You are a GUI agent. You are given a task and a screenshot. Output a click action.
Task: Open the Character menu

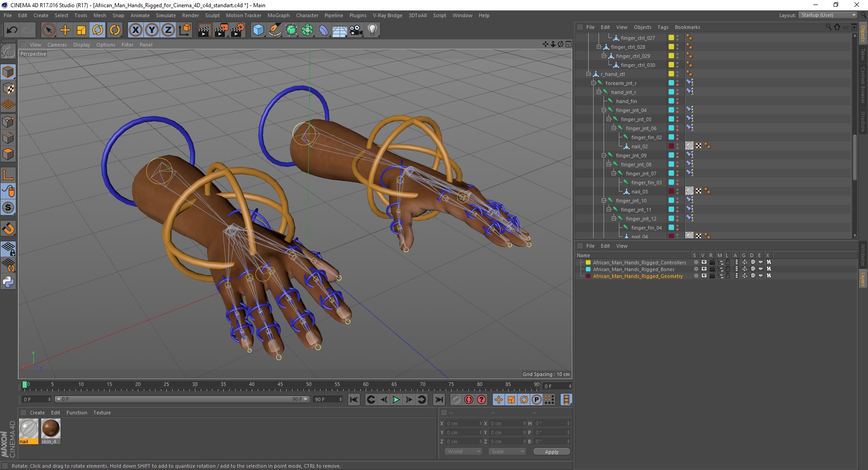[x=307, y=15]
